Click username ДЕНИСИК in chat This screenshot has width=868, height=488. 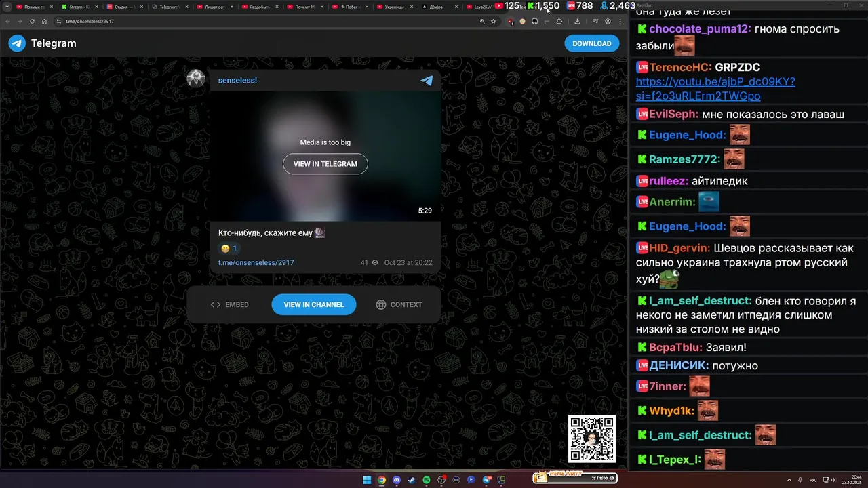[x=679, y=365]
